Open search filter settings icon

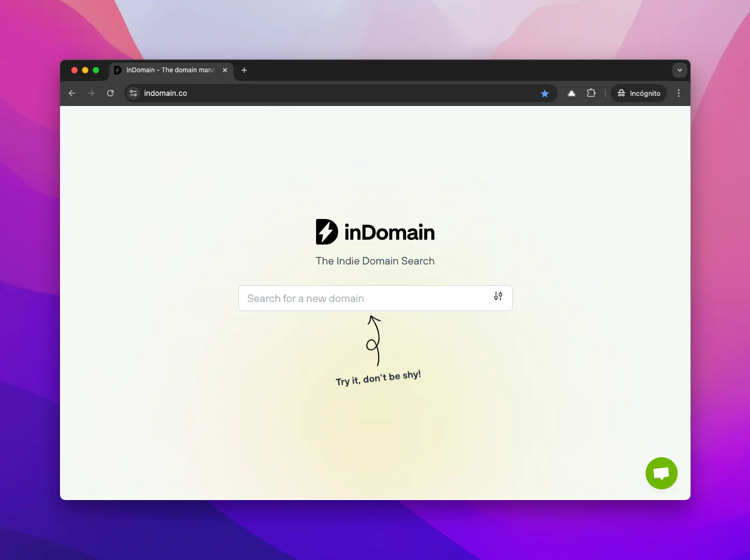tap(498, 296)
